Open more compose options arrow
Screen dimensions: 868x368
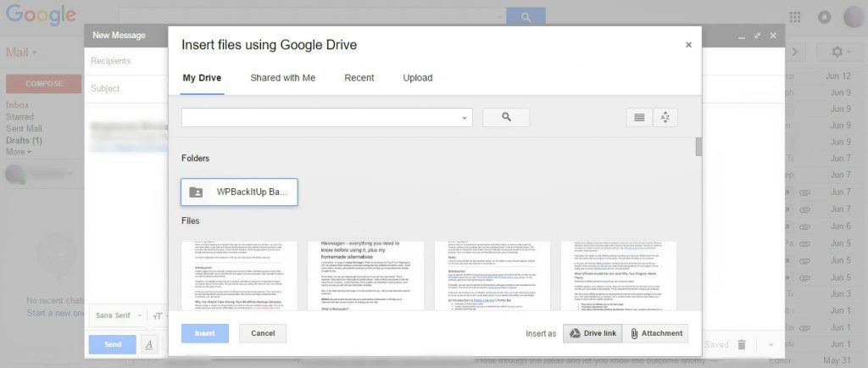coord(771,345)
